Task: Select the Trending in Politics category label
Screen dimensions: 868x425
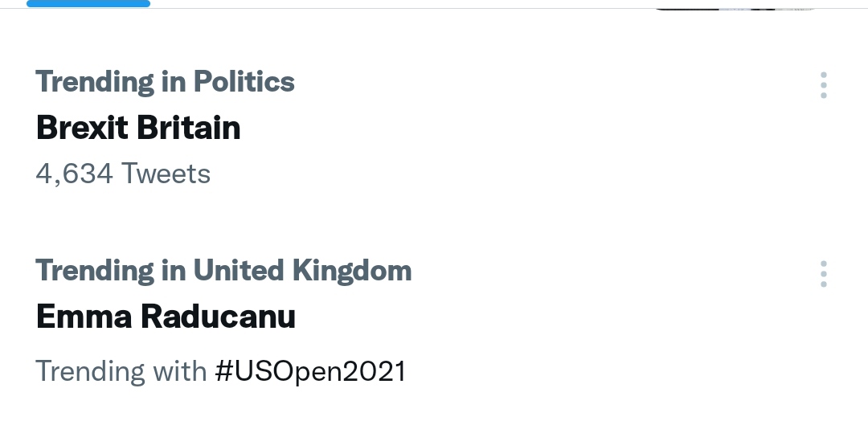Action: 165,81
